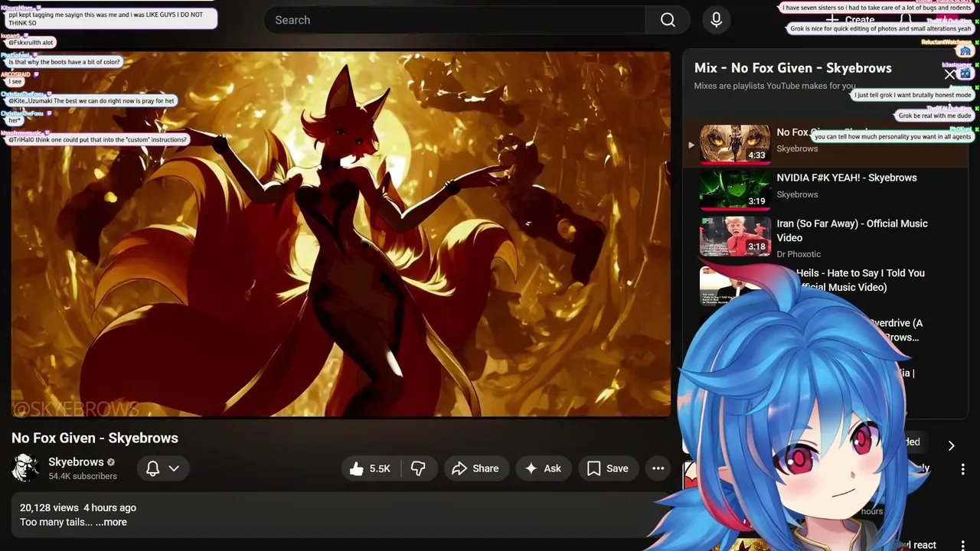
Task: Click the No Fox Given - Skyebrows video title
Action: click(95, 438)
